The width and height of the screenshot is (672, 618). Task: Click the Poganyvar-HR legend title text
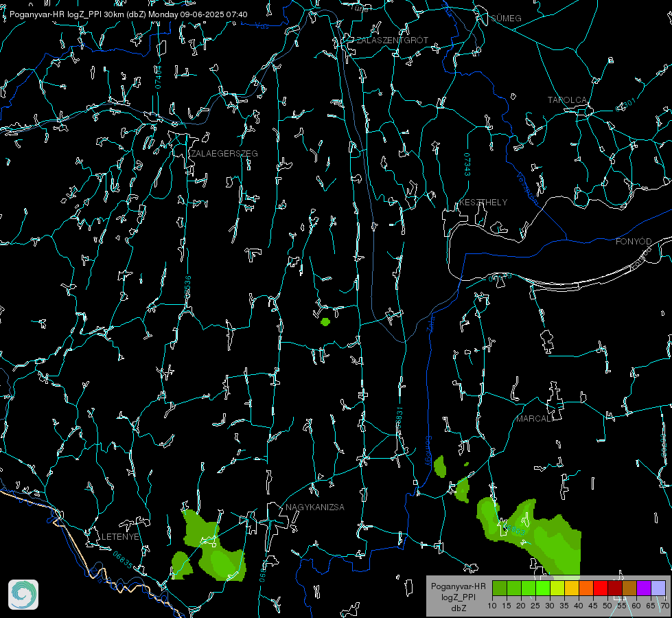458,586
